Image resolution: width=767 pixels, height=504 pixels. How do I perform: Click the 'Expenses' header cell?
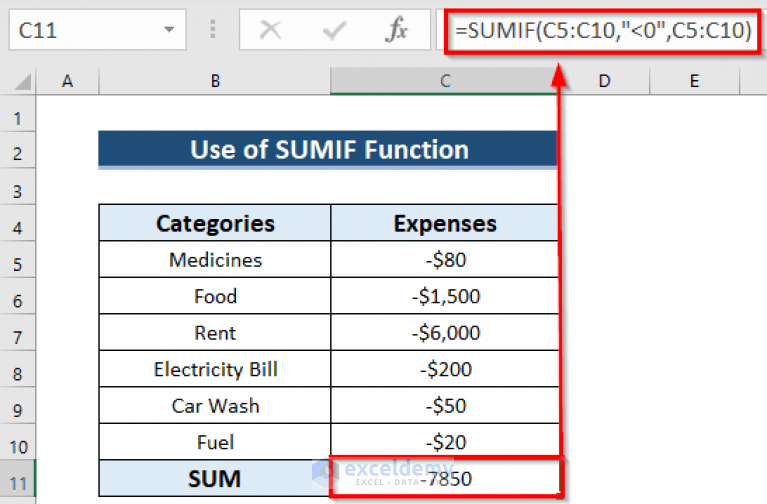coord(444,223)
